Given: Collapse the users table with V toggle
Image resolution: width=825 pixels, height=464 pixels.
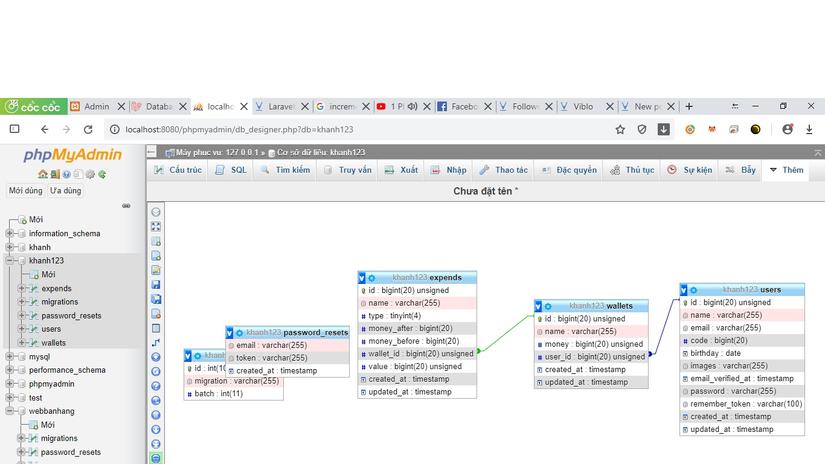Looking at the screenshot, I should (684, 290).
